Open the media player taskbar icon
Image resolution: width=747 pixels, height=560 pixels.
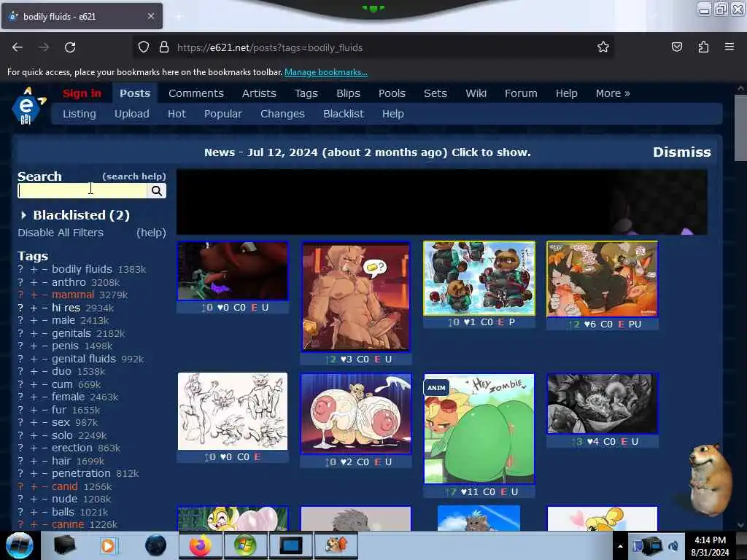click(x=109, y=545)
